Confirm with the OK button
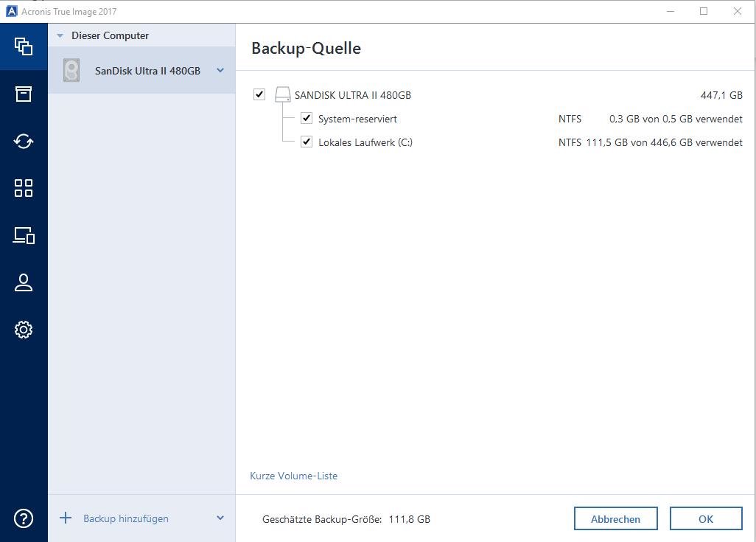 click(x=706, y=519)
